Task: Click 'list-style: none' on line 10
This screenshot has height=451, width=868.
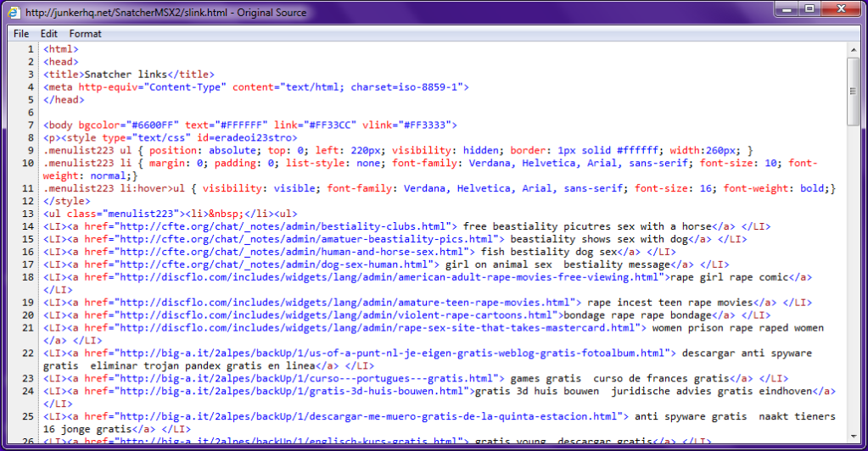Action: pos(333,164)
